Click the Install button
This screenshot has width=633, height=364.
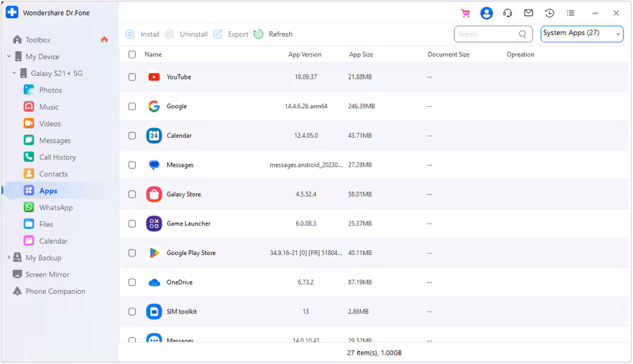[x=143, y=34]
